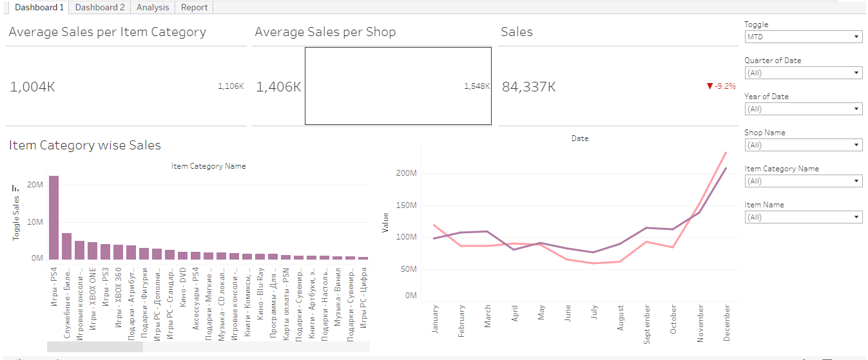Viewport: 868px width, 360px height.
Task: Select the Аксессуары - PS4 bar
Action: point(195,255)
